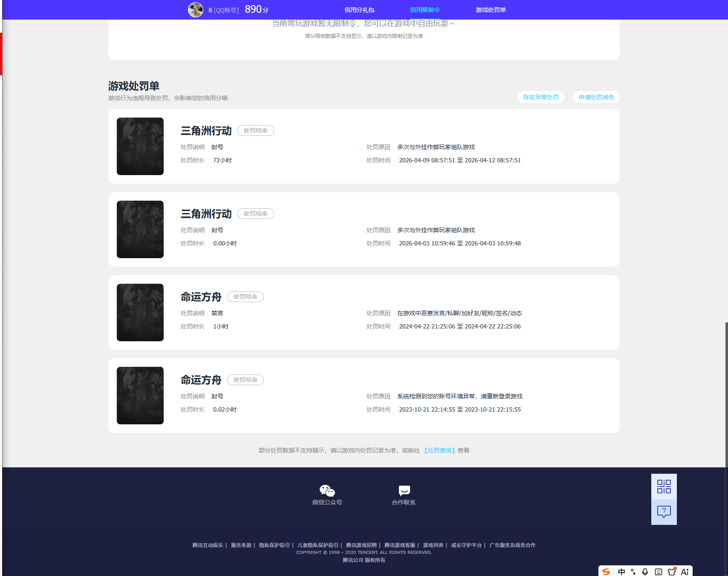Click the AI assistant icon in IME bar
The image size is (728, 576).
(x=685, y=572)
